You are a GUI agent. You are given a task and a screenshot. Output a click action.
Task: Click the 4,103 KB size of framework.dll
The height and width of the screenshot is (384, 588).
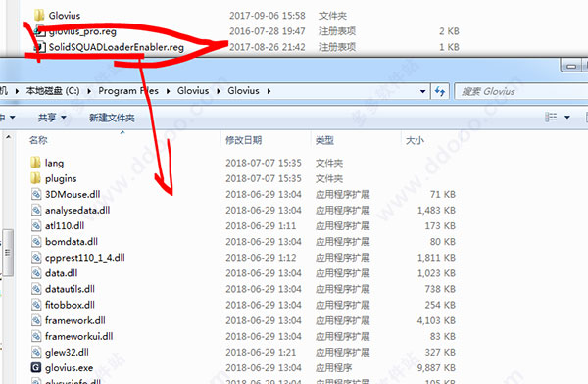[x=436, y=320]
